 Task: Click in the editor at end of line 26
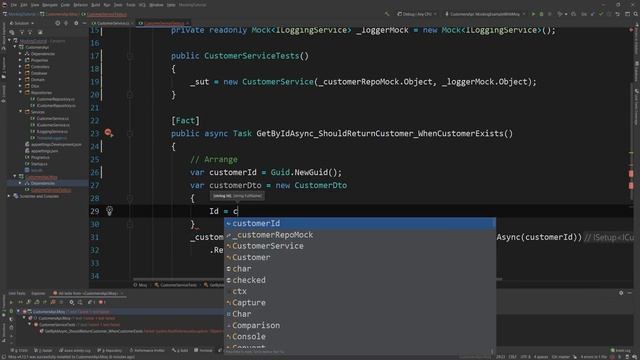343,172
